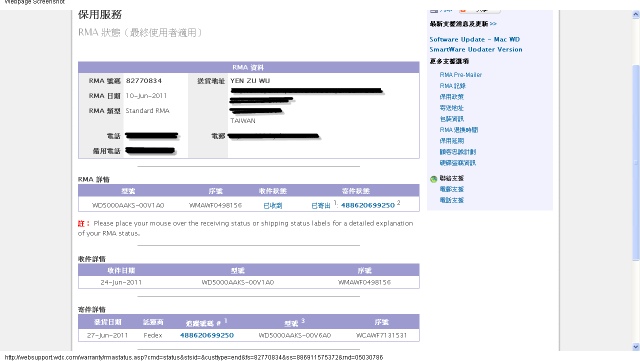
Task: Open the 顧客忠誠計劃 sidebar link
Action: (458, 152)
